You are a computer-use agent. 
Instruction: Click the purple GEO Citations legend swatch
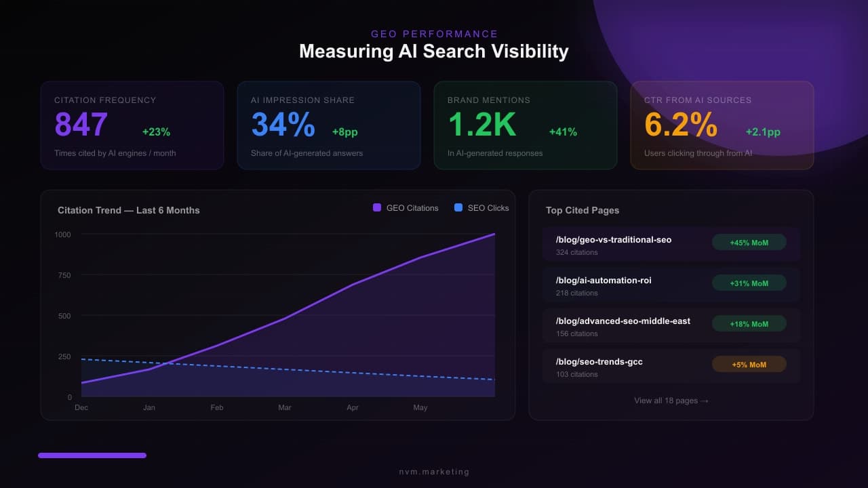[377, 208]
